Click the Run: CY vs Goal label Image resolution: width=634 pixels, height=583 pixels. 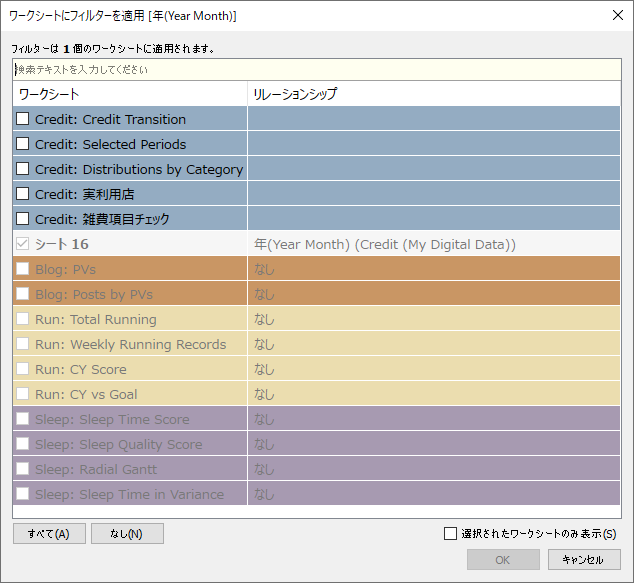point(86,395)
